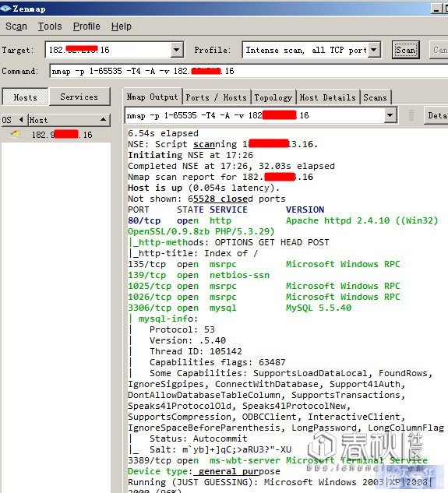Click the 'http-title: Index of /' line
This screenshot has width=448, height=493.
click(x=193, y=253)
